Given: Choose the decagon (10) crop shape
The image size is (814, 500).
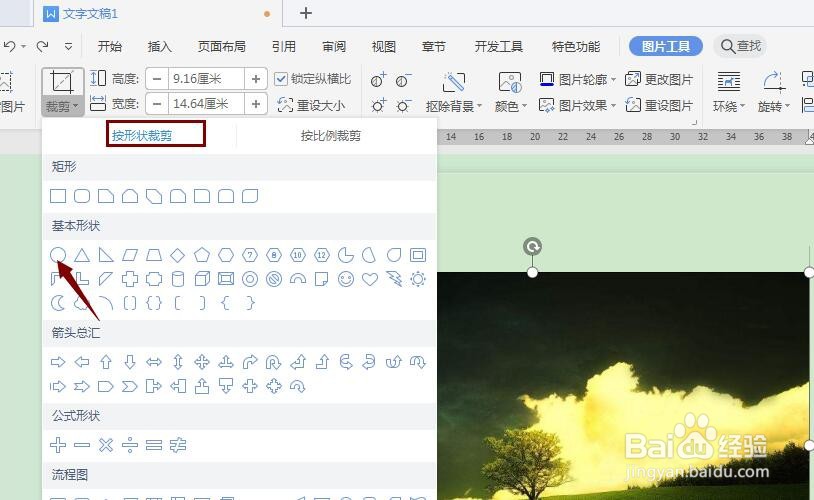Looking at the screenshot, I should tap(297, 255).
